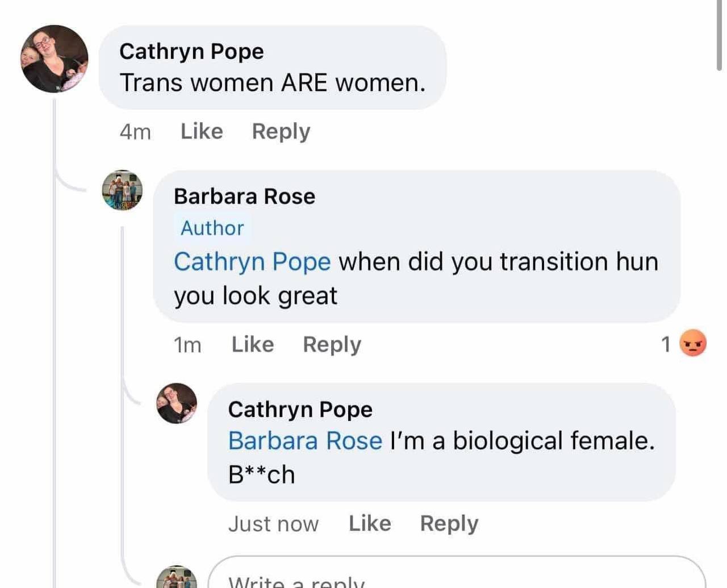Like the "I'm a biological female" reply
Screen dimensions: 727x588
tap(370, 523)
